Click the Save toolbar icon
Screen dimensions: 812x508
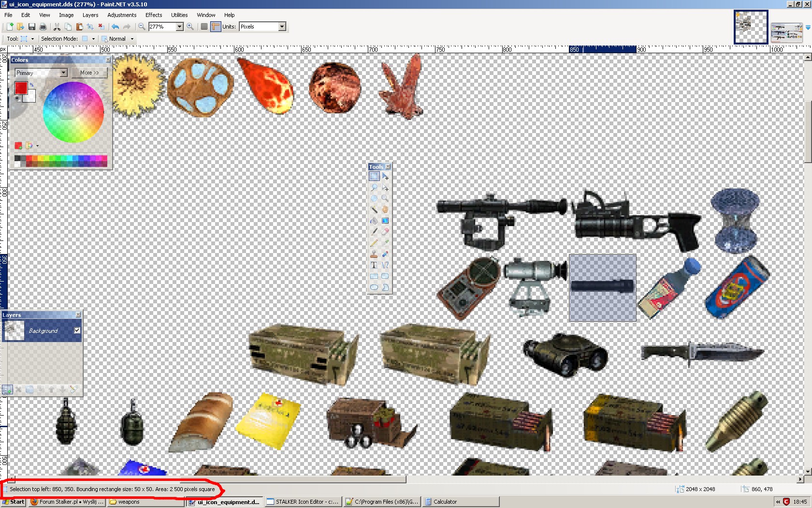coord(32,27)
